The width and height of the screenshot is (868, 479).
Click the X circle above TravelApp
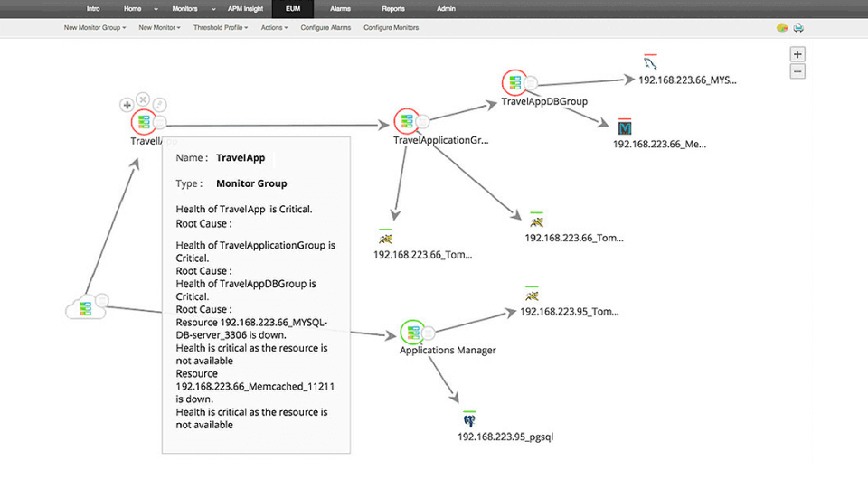[x=143, y=99]
